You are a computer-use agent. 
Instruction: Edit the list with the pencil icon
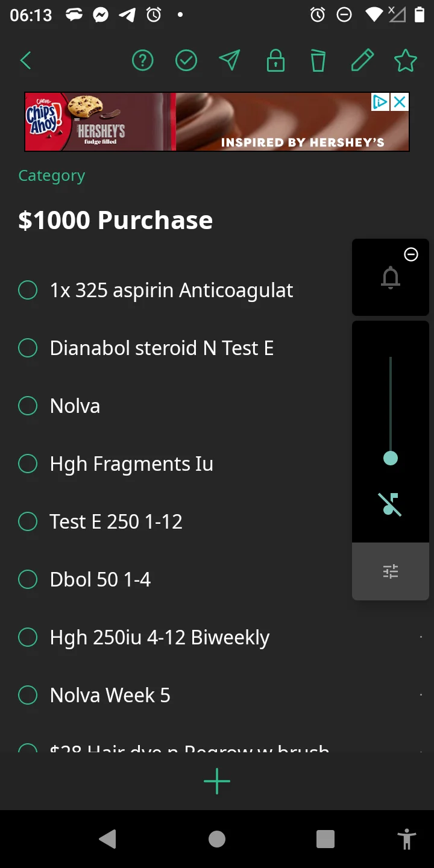(362, 60)
